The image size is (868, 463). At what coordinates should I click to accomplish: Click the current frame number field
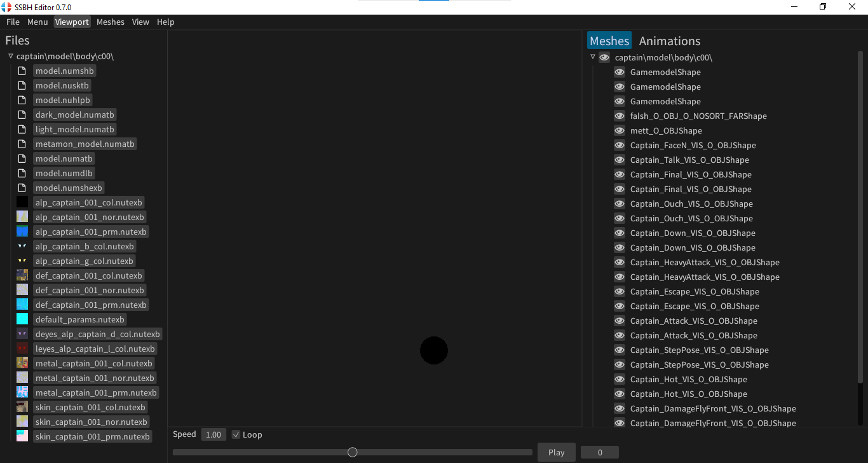[600, 452]
